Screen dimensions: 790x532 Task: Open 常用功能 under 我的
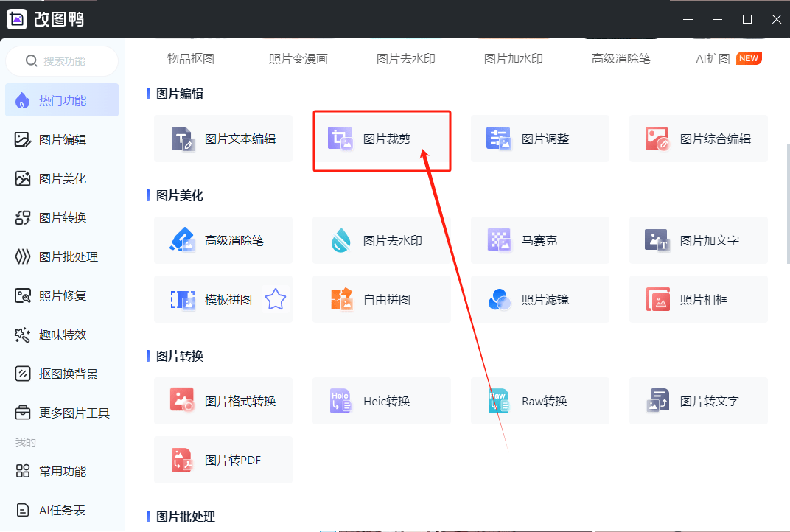(x=62, y=471)
